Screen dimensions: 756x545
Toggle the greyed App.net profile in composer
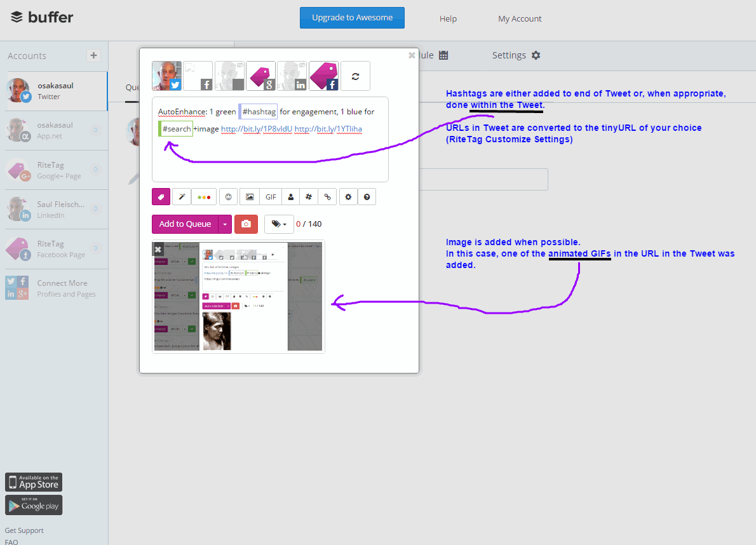(229, 76)
